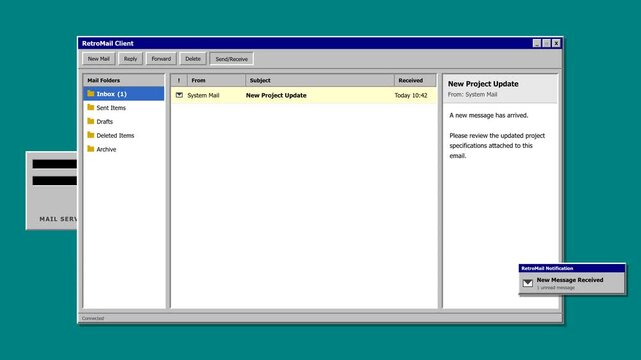The height and width of the screenshot is (360, 641).
Task: Click the Sent Items folder icon
Action: (91, 107)
